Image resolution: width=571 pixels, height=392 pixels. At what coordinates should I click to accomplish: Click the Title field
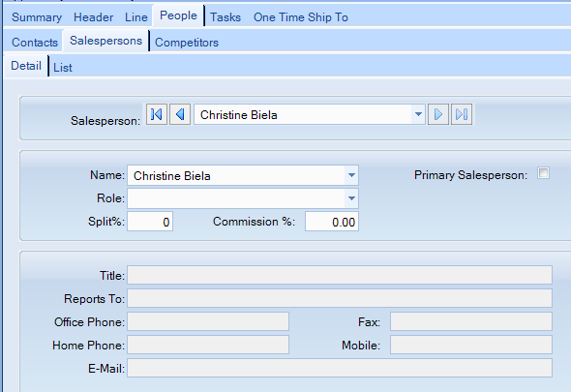coord(340,275)
